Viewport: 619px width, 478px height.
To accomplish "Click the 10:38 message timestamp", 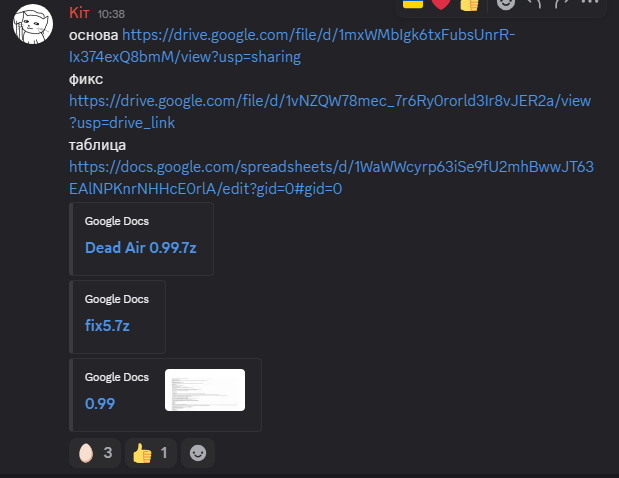I will [x=111, y=14].
